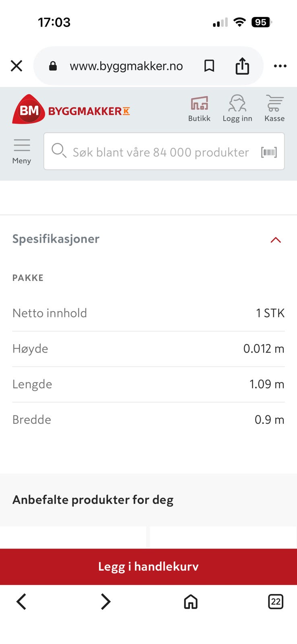Go to Byggmakker logo homepage
Viewport: 297px width, 644px height.
click(x=71, y=109)
